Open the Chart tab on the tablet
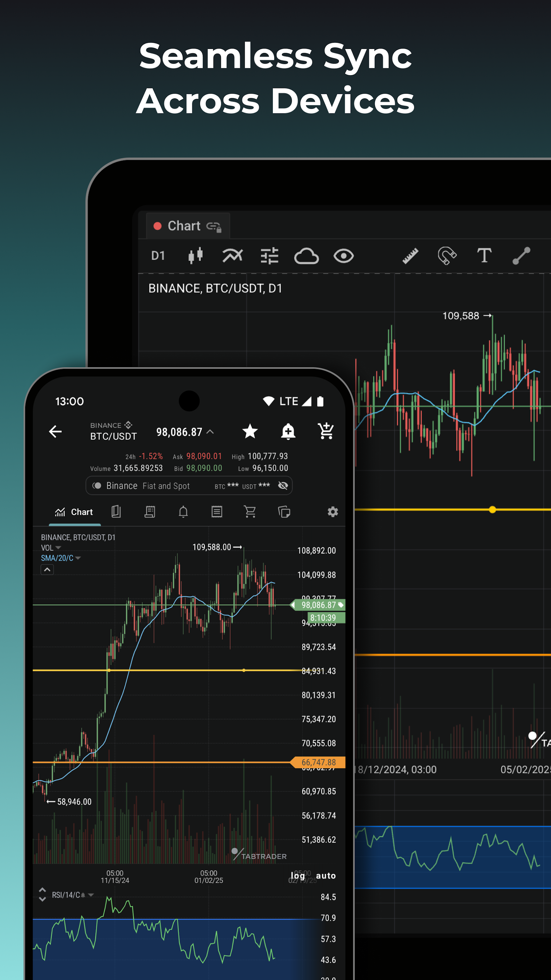Viewport: 551px width, 980px height. click(185, 225)
